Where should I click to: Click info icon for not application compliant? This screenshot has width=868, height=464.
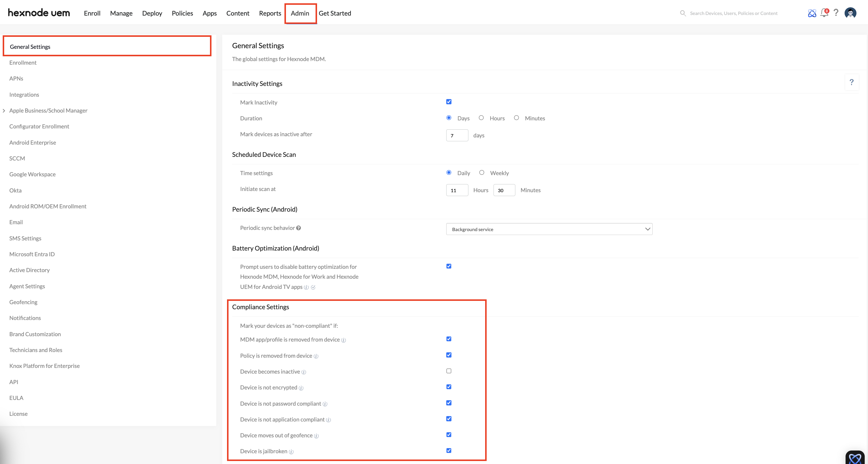[328, 420]
